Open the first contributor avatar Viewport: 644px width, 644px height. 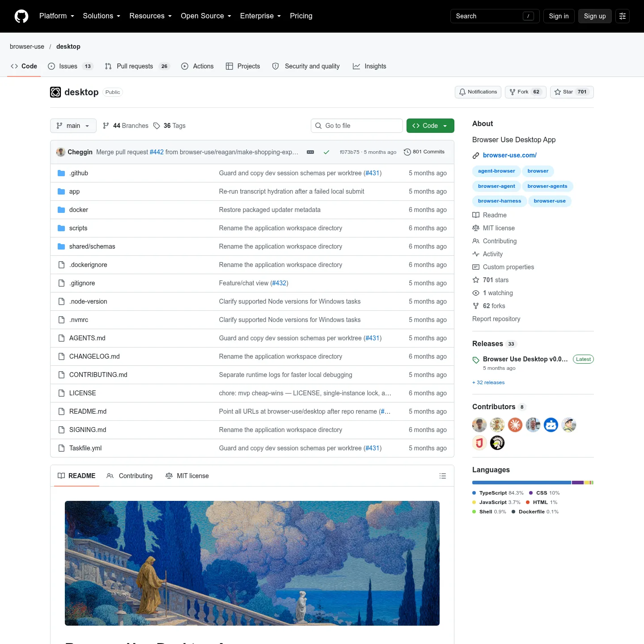pyautogui.click(x=479, y=425)
